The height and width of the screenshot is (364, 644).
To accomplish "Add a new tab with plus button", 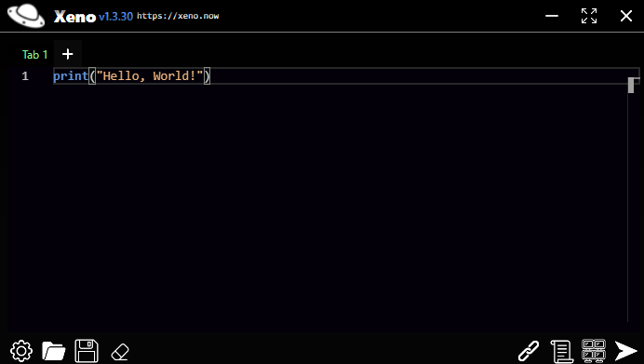I will [67, 54].
